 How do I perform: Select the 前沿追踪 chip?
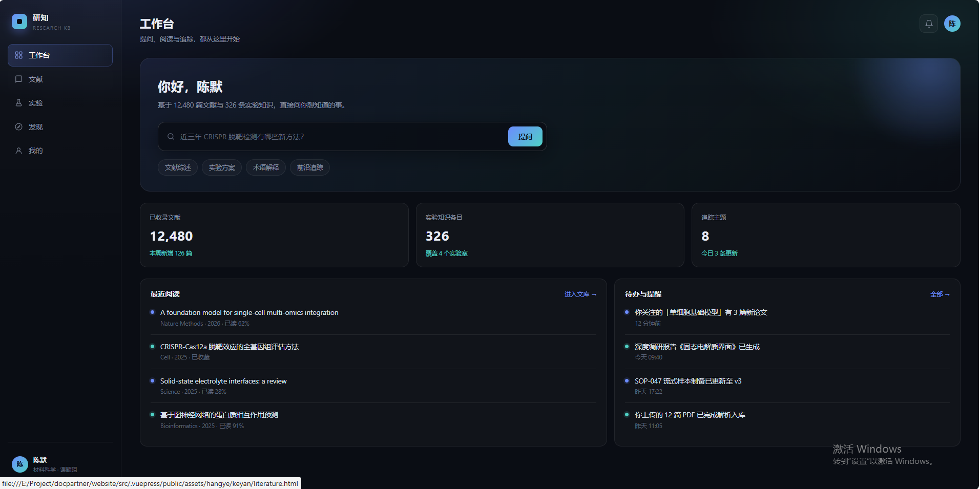310,167
